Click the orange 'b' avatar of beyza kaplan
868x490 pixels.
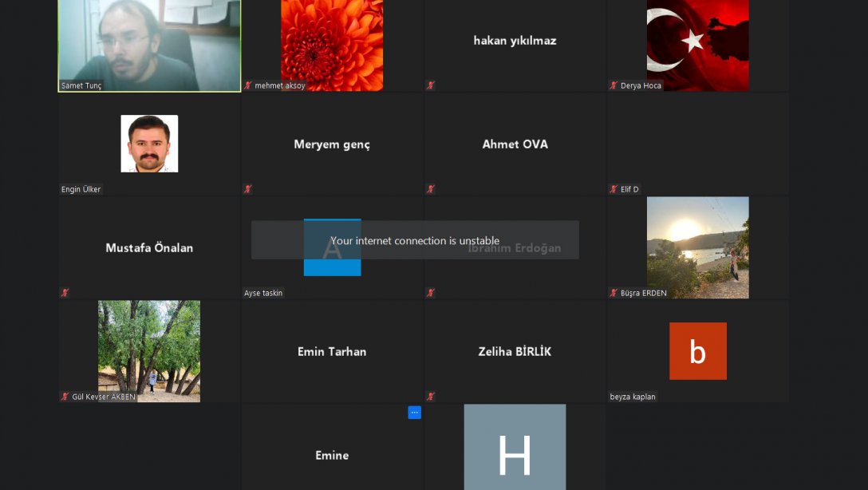click(x=697, y=351)
